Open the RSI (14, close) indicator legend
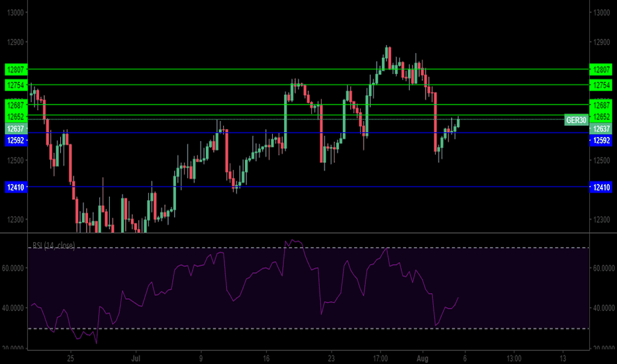Image resolution: width=617 pixels, height=364 pixels. [x=54, y=246]
